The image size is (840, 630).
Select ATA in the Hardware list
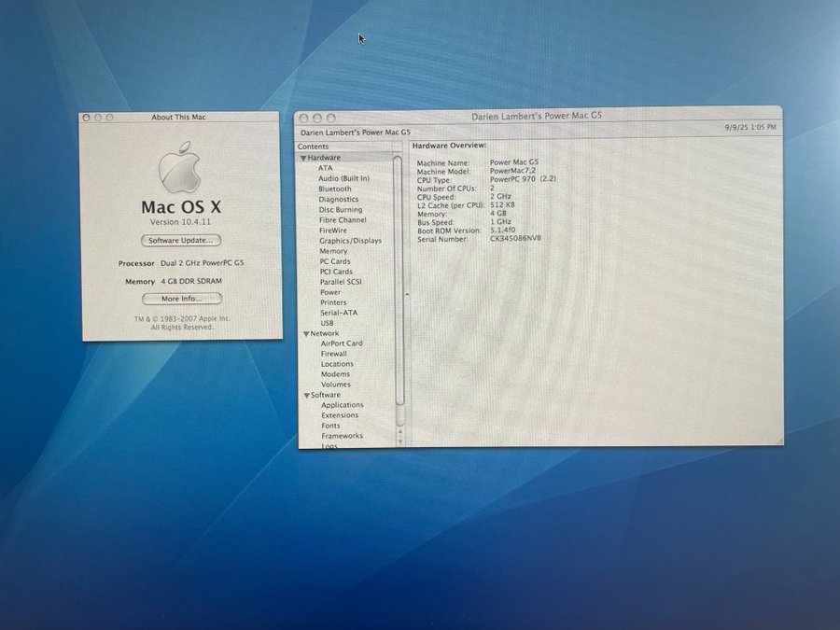point(325,168)
